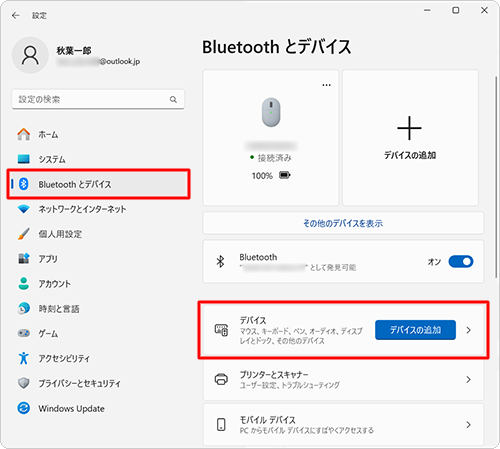Select ネットワークとインターネット in sidebar

point(98,209)
